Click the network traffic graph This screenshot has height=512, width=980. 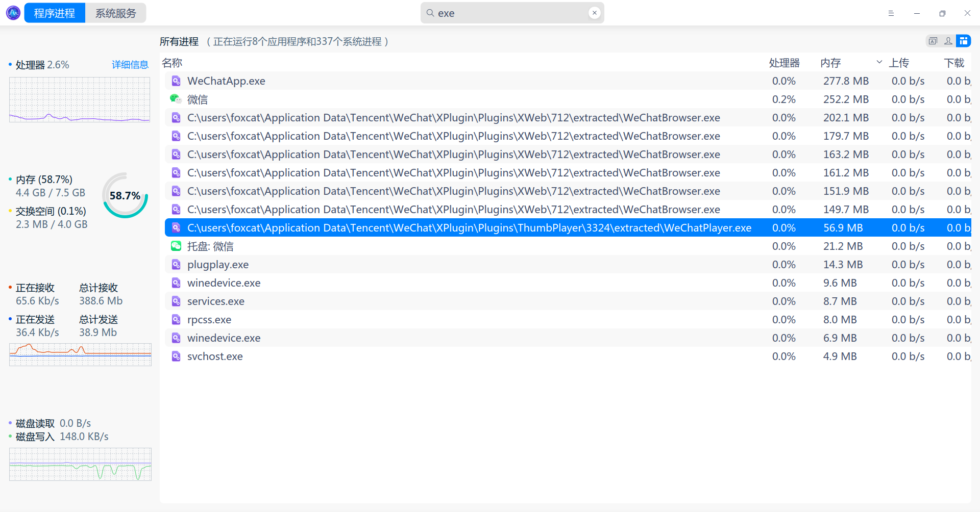[80, 354]
